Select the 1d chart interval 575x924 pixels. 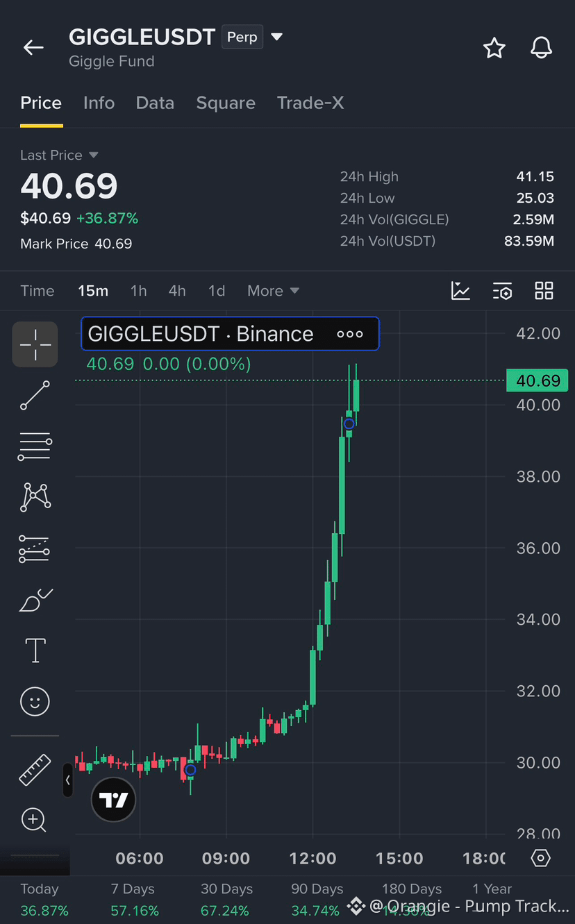[217, 291]
